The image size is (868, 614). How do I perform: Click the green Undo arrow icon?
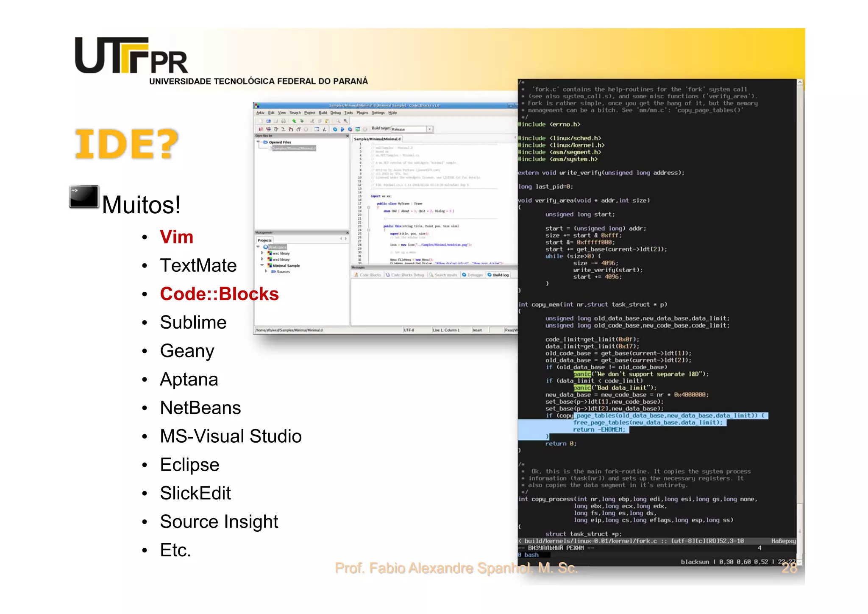(x=294, y=121)
